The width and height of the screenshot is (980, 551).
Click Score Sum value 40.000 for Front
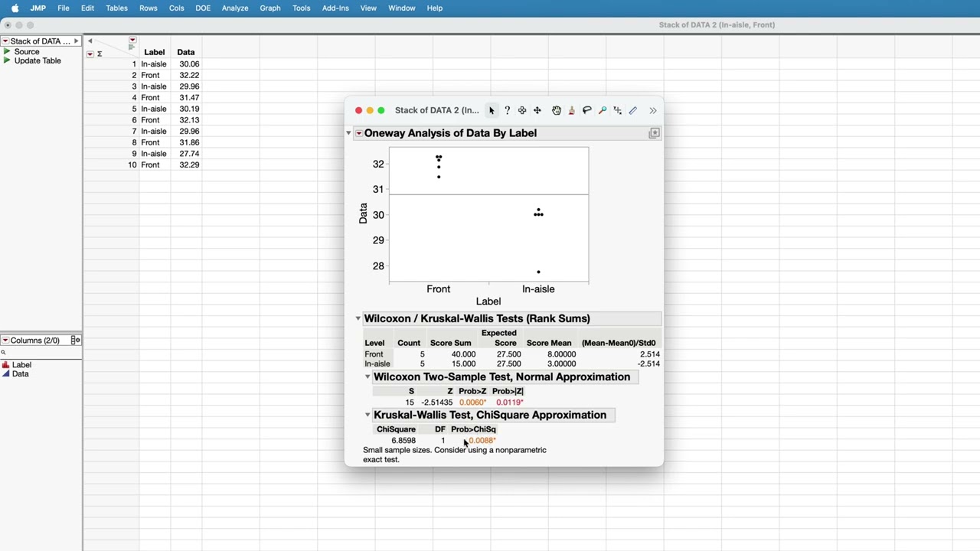click(x=463, y=354)
